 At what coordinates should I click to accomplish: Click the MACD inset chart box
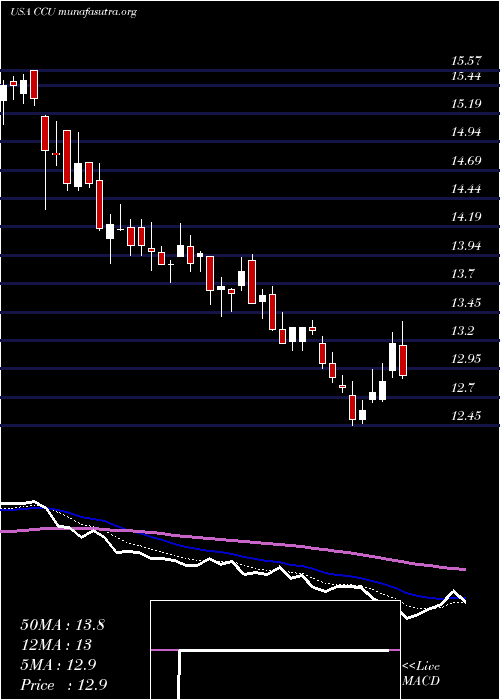(x=275, y=650)
